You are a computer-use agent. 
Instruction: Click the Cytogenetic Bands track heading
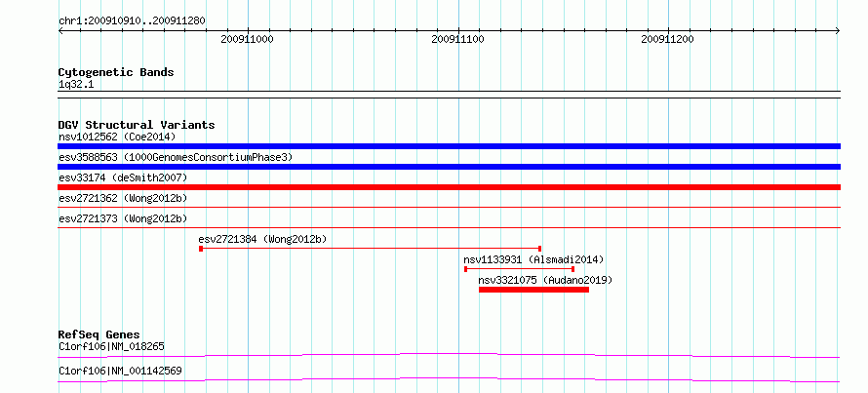(116, 72)
